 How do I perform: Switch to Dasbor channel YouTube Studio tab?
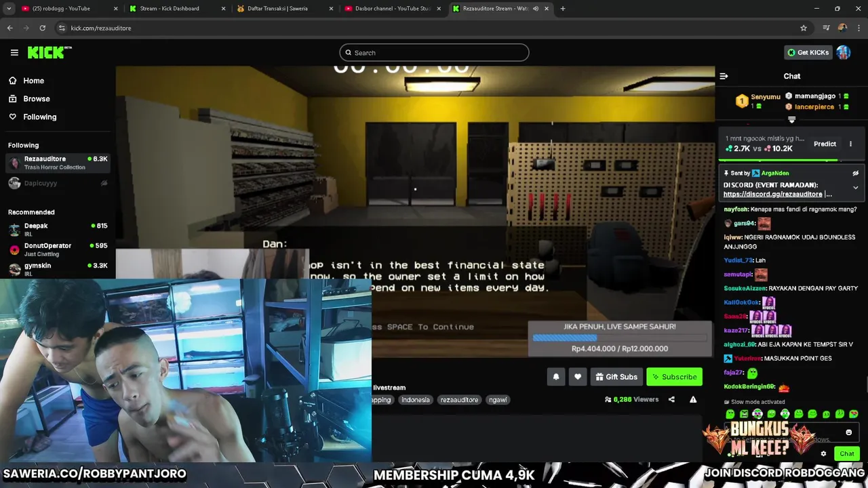pyautogui.click(x=391, y=9)
